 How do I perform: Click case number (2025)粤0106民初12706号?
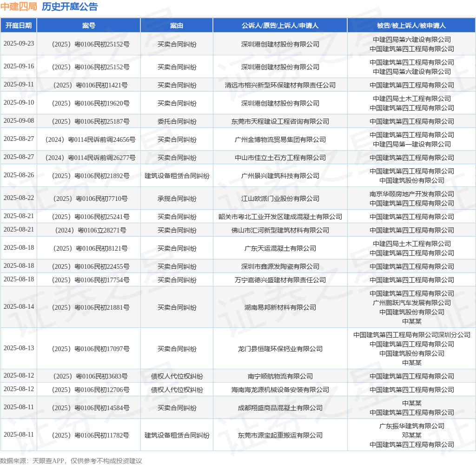pyautogui.click(x=91, y=390)
